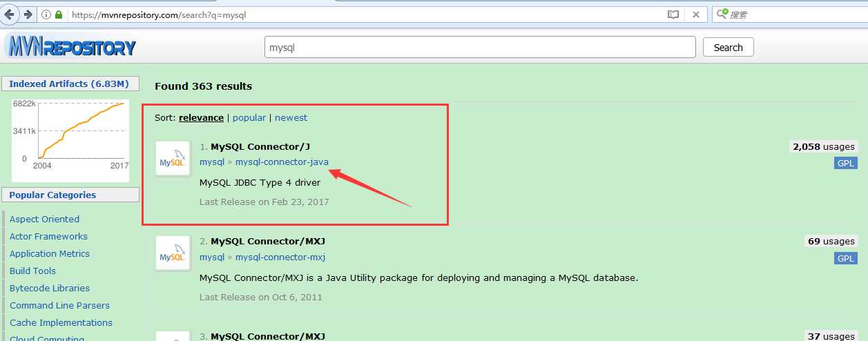868x341 pixels.
Task: Toggle reader view icon in address bar
Action: [x=673, y=14]
